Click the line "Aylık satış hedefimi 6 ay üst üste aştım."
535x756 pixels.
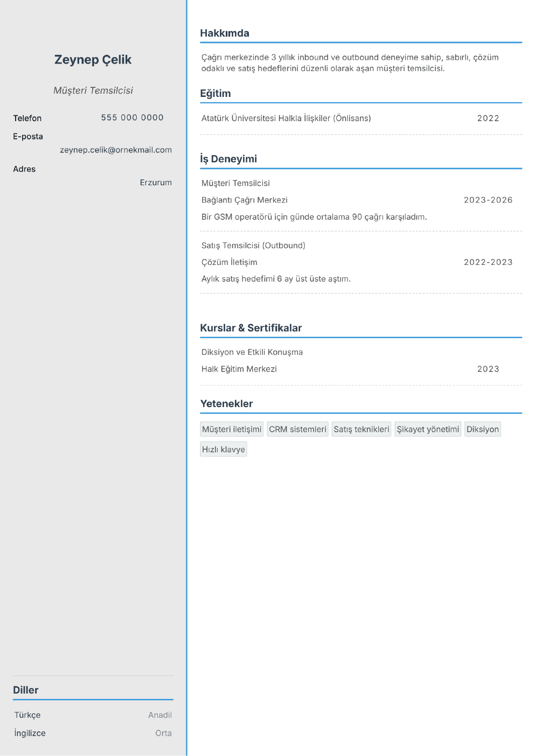tap(276, 279)
